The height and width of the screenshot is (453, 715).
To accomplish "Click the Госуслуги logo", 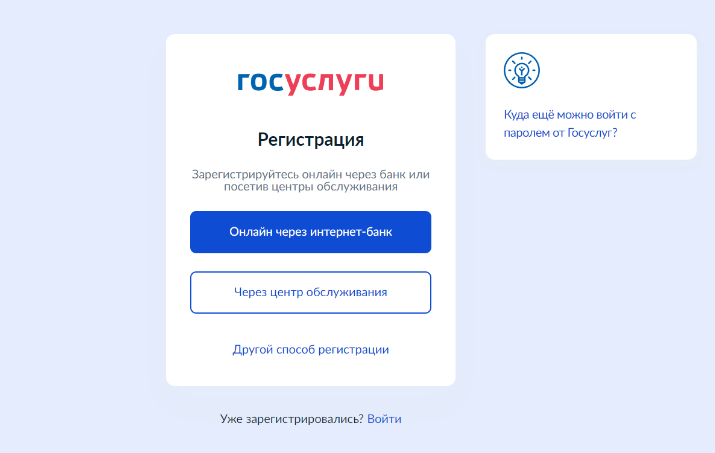I will click(311, 83).
